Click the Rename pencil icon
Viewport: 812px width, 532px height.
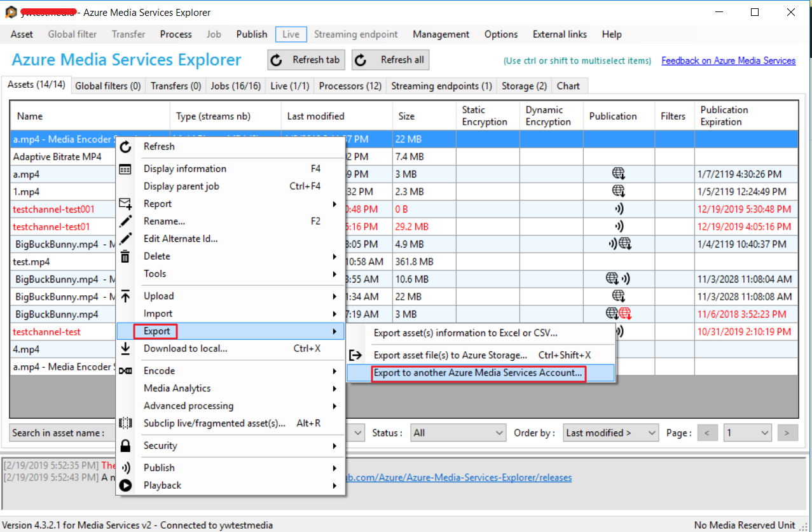click(125, 221)
